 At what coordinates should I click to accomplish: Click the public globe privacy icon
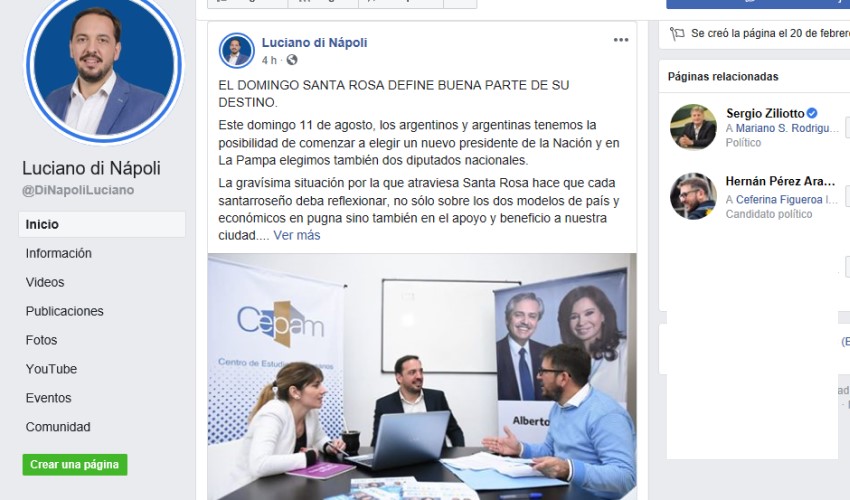292,60
